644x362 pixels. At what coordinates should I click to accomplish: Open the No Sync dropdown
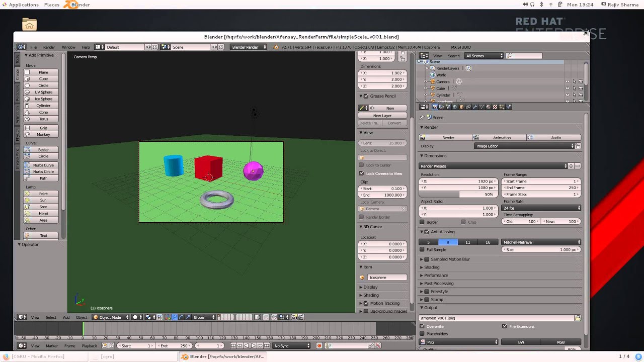pos(292,345)
